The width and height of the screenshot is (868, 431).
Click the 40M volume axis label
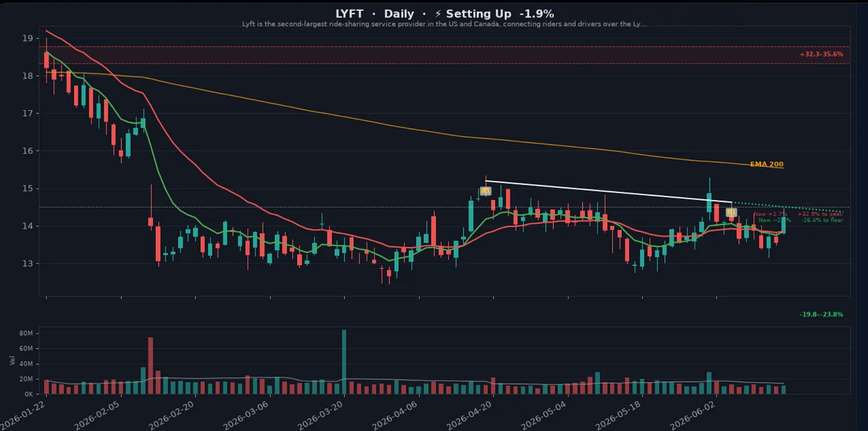point(26,364)
